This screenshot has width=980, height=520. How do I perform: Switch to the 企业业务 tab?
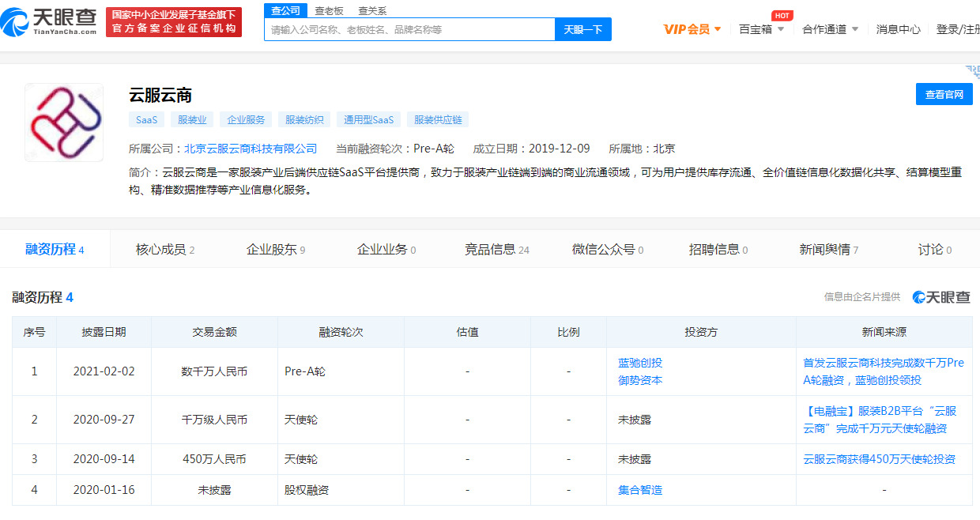pyautogui.click(x=386, y=250)
